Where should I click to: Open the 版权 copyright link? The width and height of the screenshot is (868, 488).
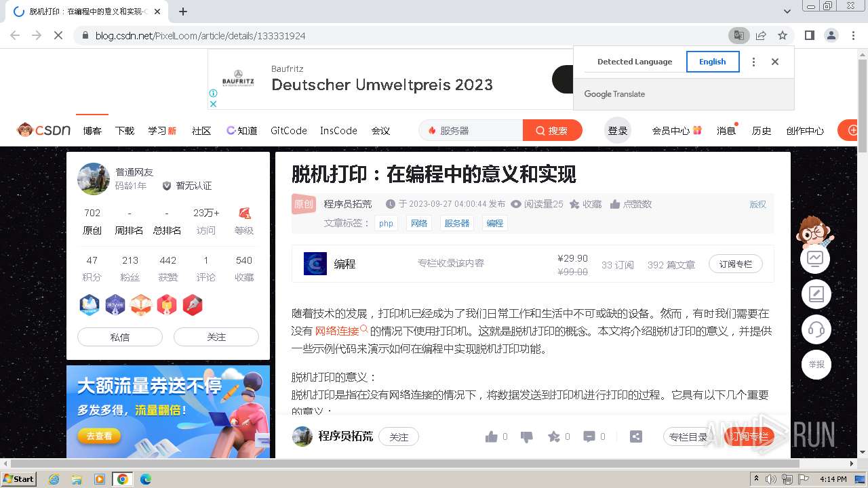click(x=758, y=204)
